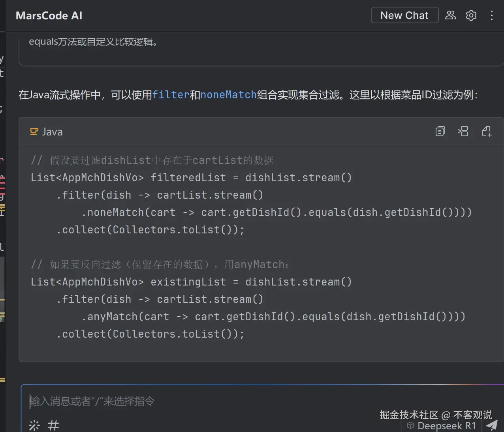
Task: Click the MarsCode AI title in the header
Action: point(49,16)
